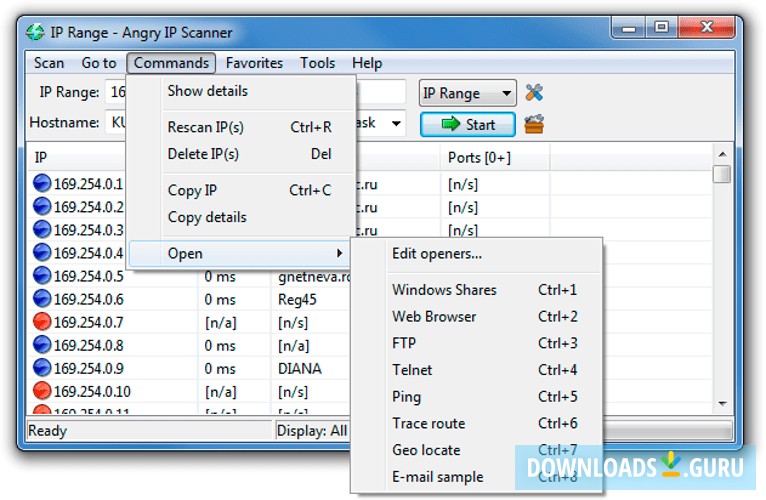Minimize the Angry IP Scanner window
The width and height of the screenshot is (766, 500).
[628, 28]
